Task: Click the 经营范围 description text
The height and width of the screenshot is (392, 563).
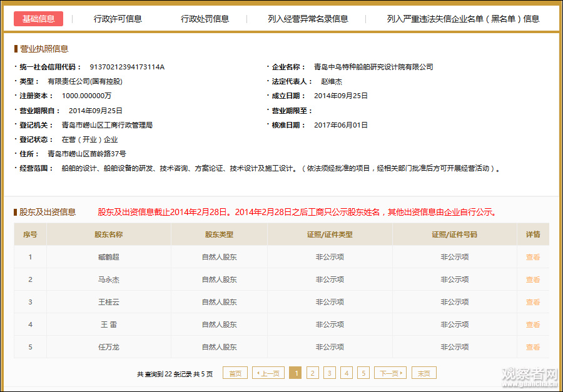Action: point(281,168)
